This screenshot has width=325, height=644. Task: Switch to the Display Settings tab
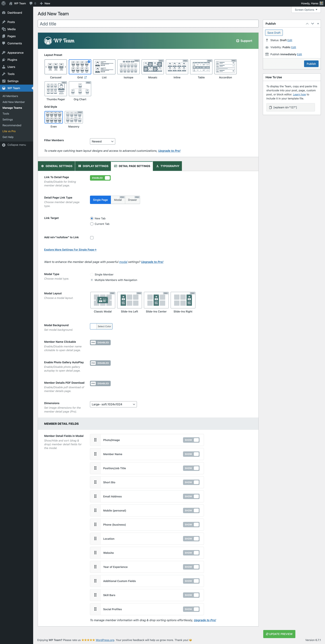(93, 166)
